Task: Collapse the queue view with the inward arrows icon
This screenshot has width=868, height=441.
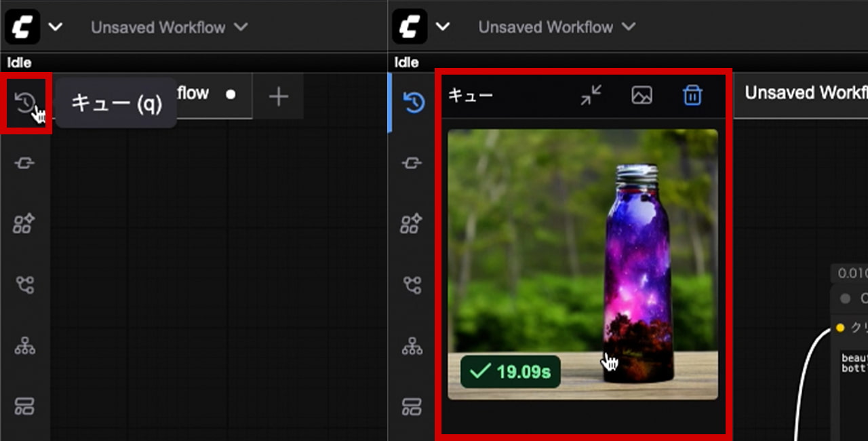Action: (591, 96)
